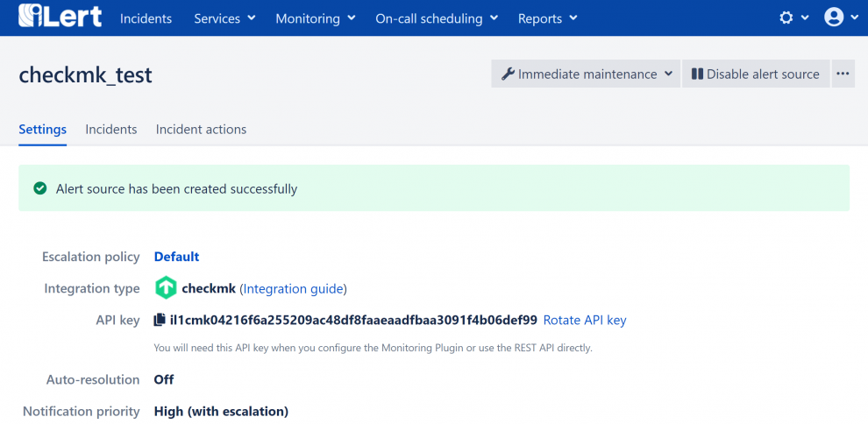The height and width of the screenshot is (424, 868).
Task: Click the iLert logo
Action: pos(60,17)
